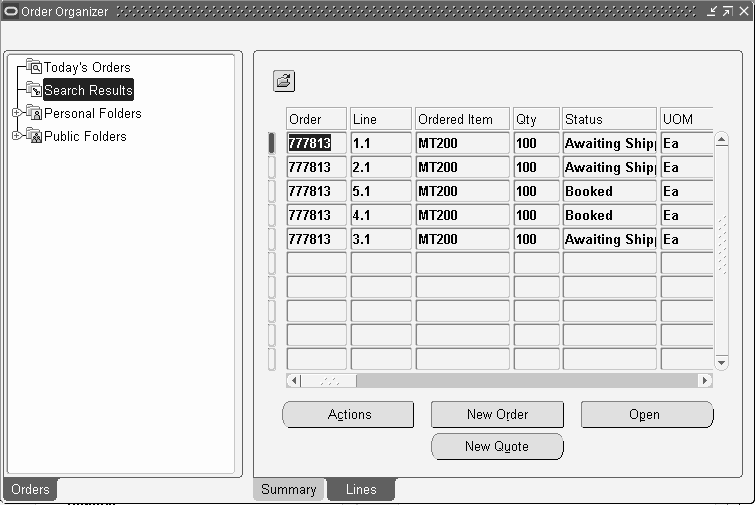This screenshot has width=755, height=505.
Task: Click Order field 777813 on line 1.1
Action: pyautogui.click(x=316, y=143)
